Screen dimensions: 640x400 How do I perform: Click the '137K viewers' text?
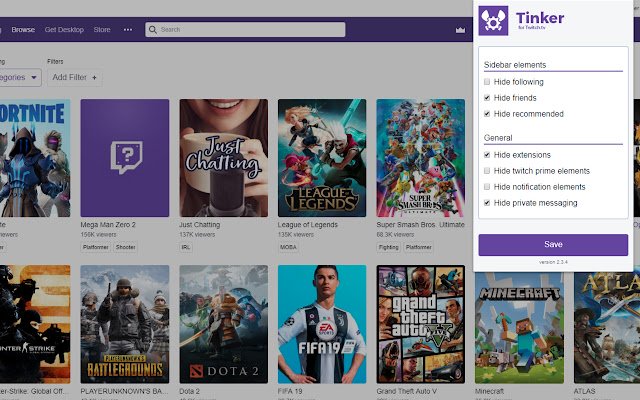pos(197,235)
